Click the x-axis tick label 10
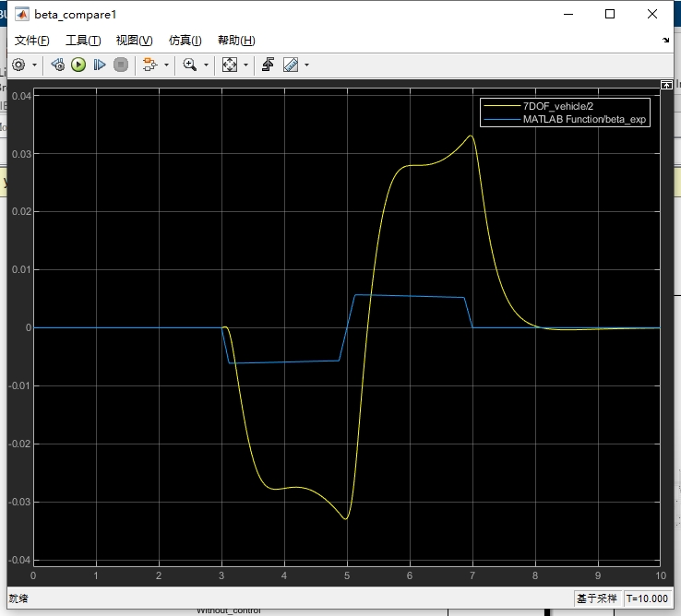The image size is (681, 616). [661, 575]
